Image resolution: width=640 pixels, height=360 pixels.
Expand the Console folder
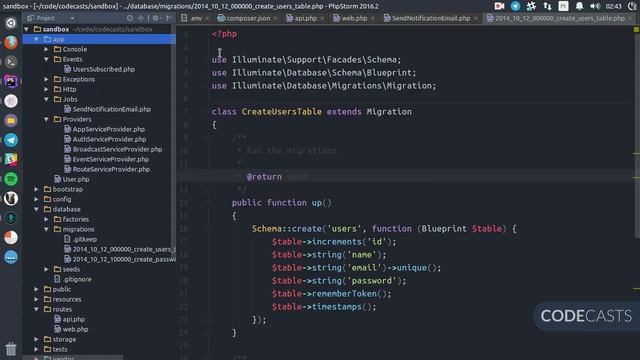(x=47, y=49)
